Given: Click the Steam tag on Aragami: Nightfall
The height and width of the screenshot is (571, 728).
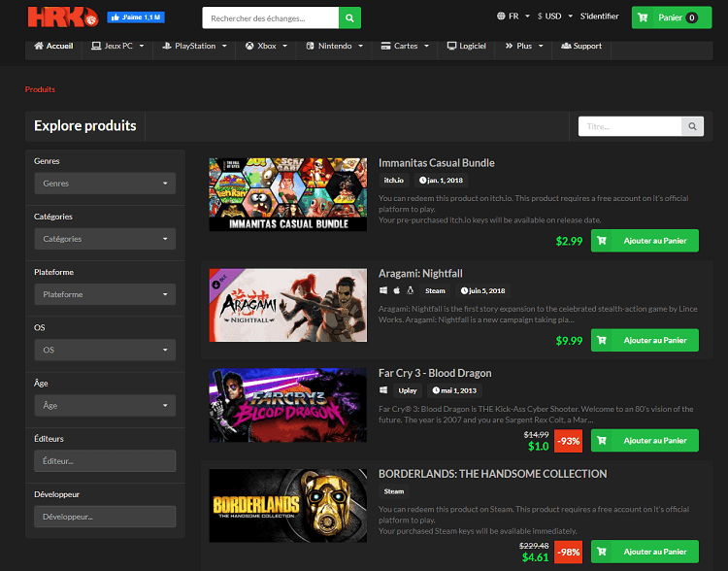Looking at the screenshot, I should [435, 290].
